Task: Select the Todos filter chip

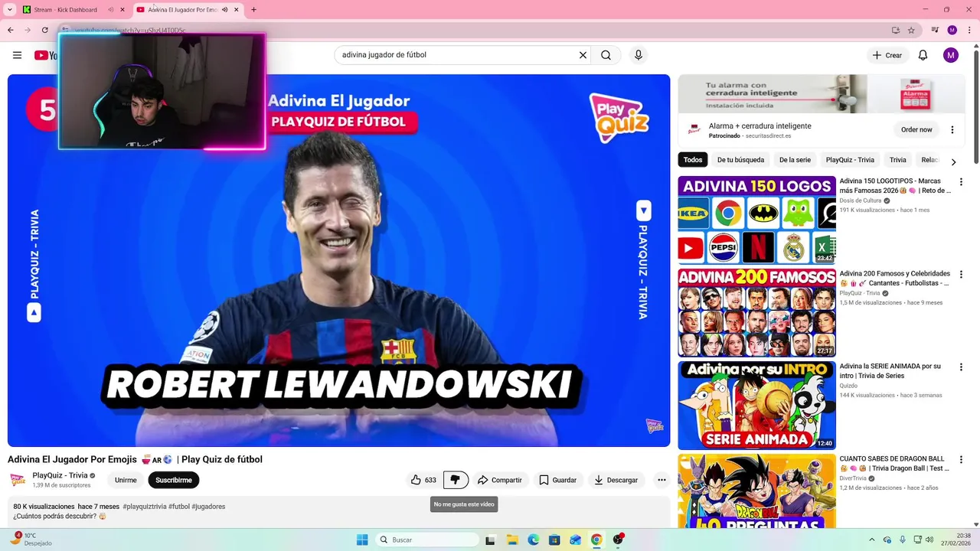Action: click(x=693, y=160)
